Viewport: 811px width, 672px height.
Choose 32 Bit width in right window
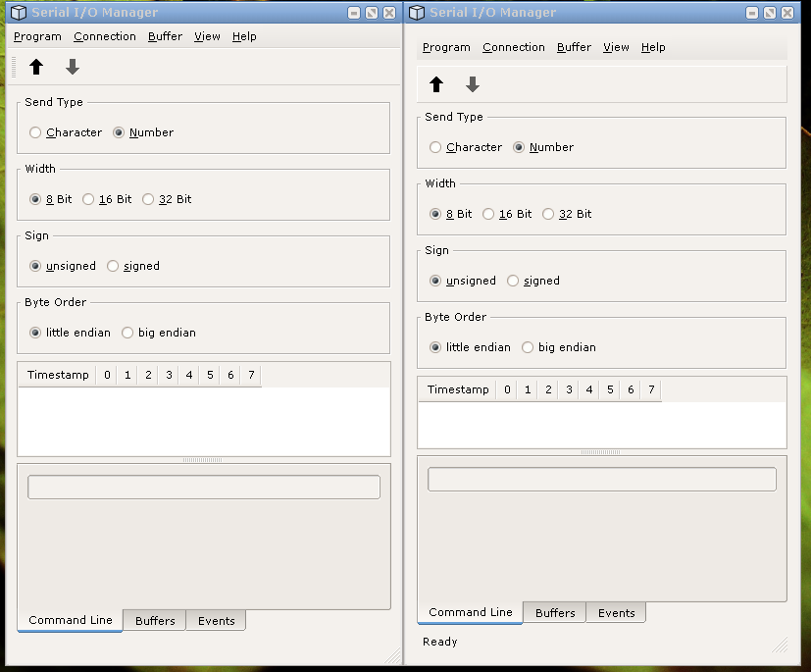(568, 214)
